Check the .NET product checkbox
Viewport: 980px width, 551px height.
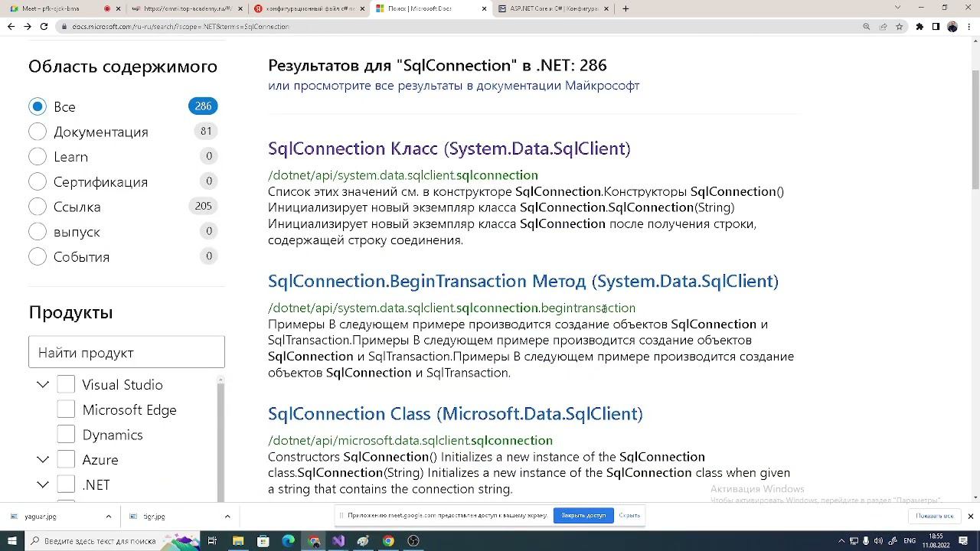coord(66,484)
